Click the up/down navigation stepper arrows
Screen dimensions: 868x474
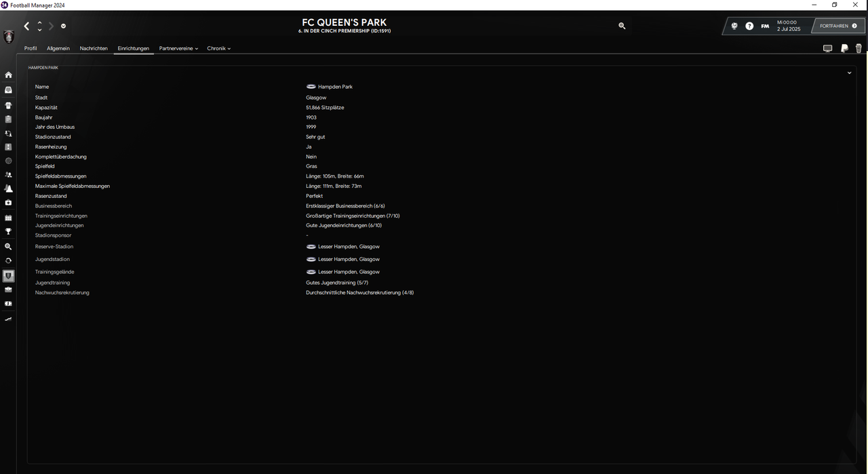tap(39, 26)
